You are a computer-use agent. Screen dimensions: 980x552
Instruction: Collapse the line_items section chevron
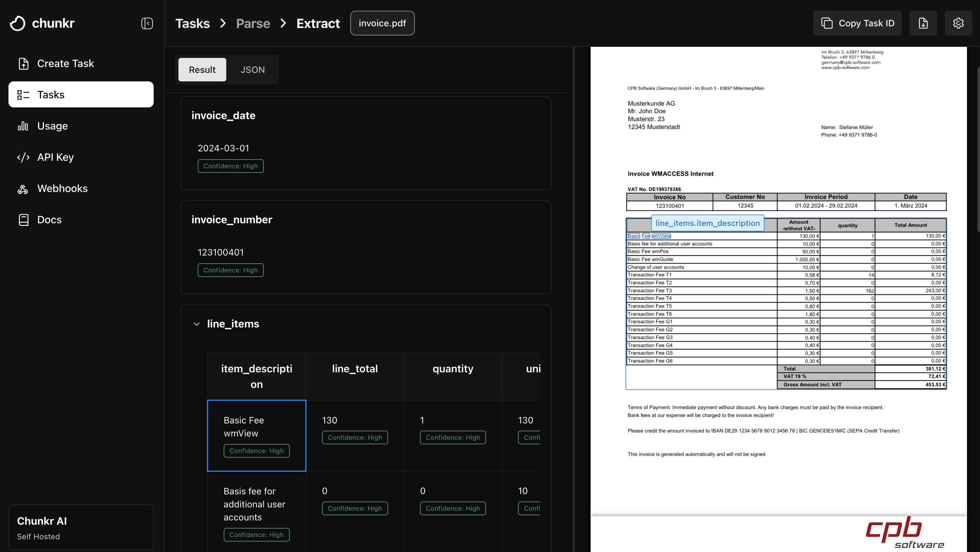[197, 324]
